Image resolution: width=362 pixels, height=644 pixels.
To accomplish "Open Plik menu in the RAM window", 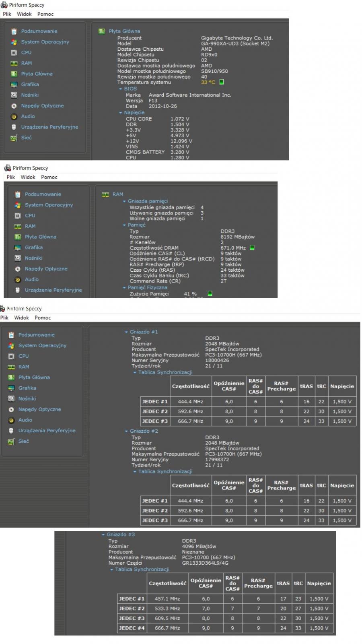I will coord(11,177).
